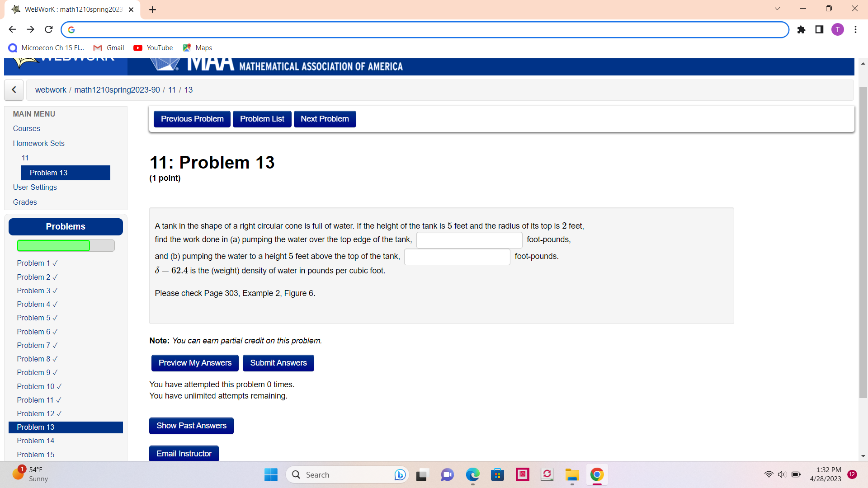Click the Submit Answers button

pos(278,363)
